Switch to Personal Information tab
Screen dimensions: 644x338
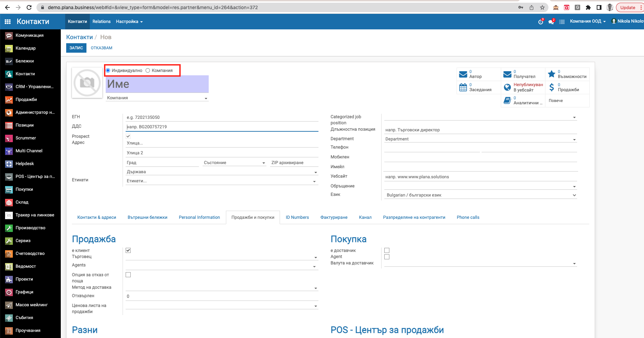click(199, 217)
